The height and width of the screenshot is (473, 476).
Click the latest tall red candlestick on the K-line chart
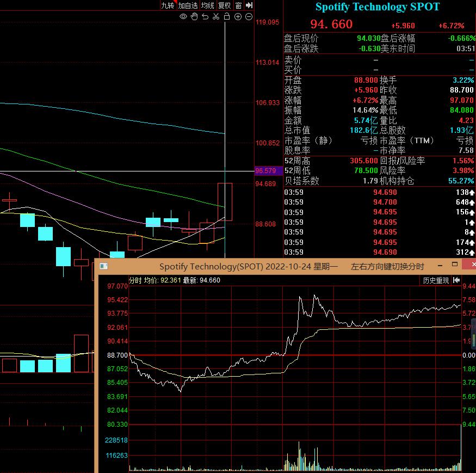[225, 202]
